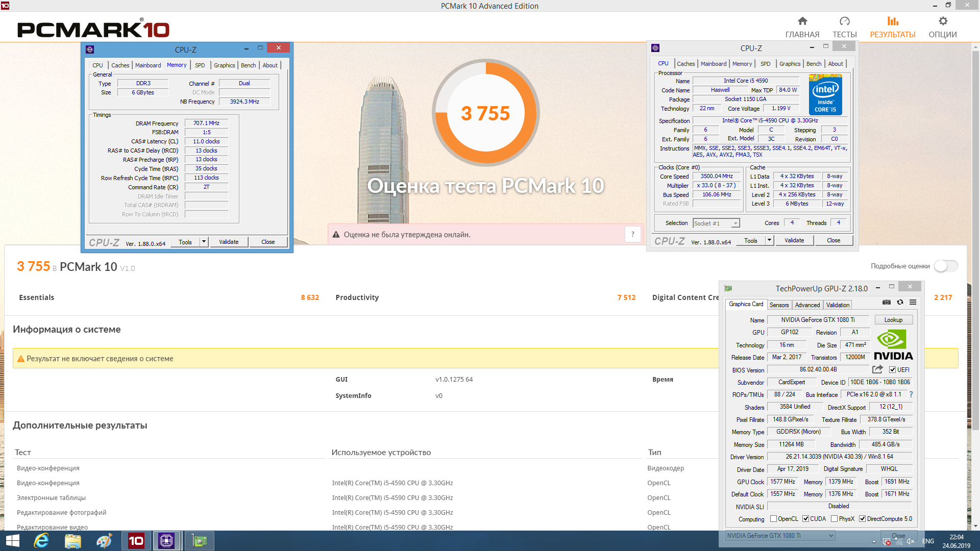Switch to Memory tab in left CPU-Z window

(177, 65)
